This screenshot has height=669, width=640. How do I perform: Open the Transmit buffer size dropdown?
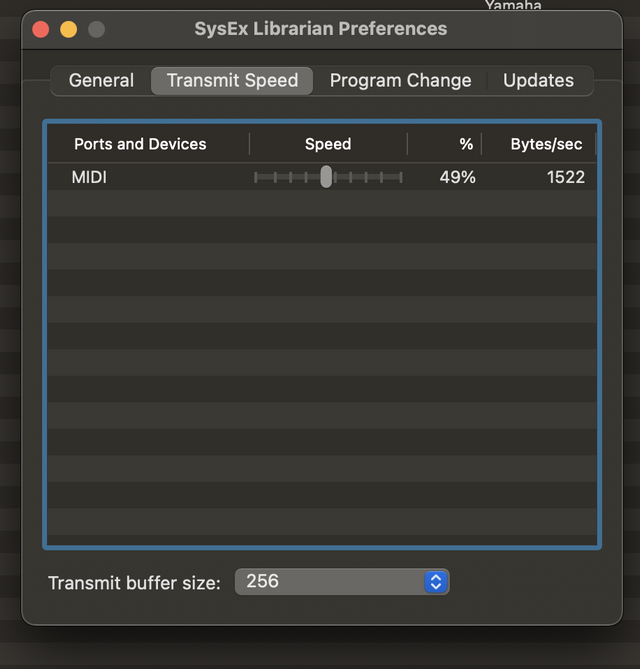pos(340,582)
